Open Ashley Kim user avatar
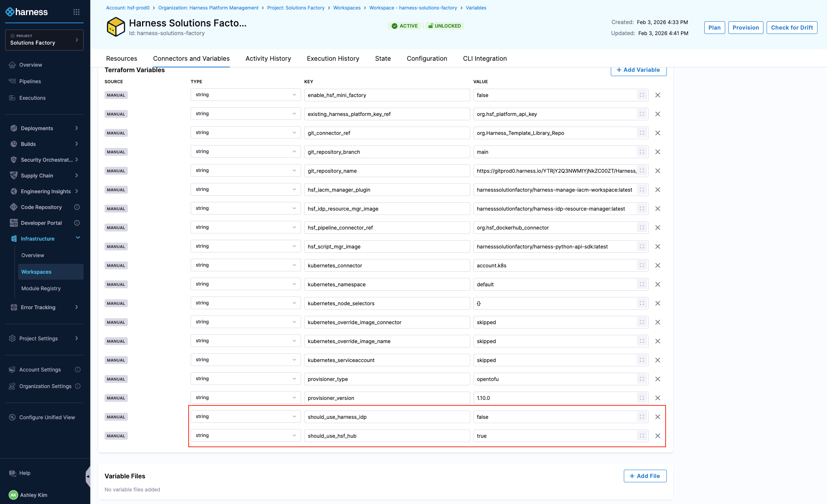The height and width of the screenshot is (504, 827). [13, 495]
